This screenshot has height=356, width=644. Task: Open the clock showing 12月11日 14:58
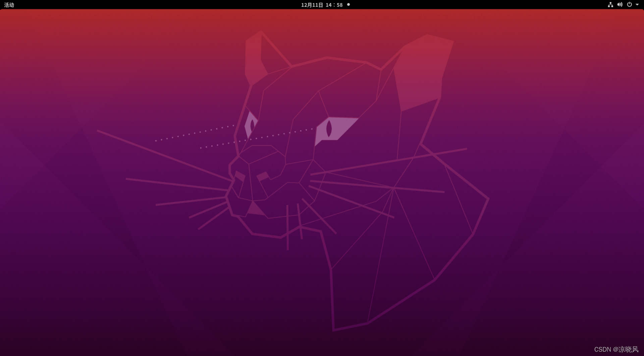point(322,5)
